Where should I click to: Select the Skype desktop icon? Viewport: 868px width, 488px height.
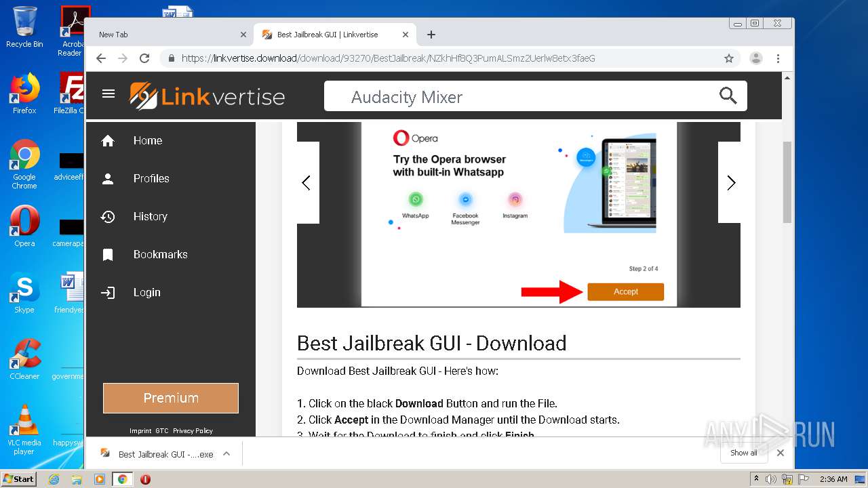tap(24, 292)
